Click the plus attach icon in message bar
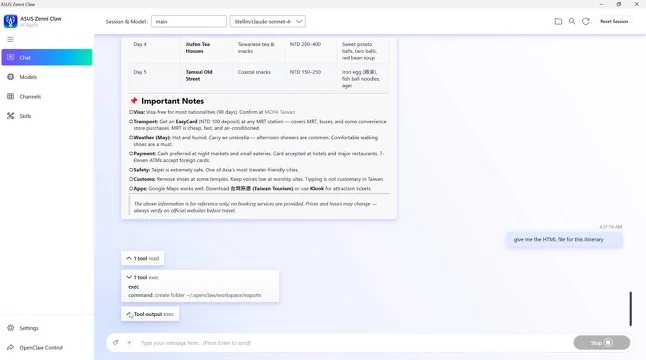Screen dimensions: 646x360 point(129,342)
